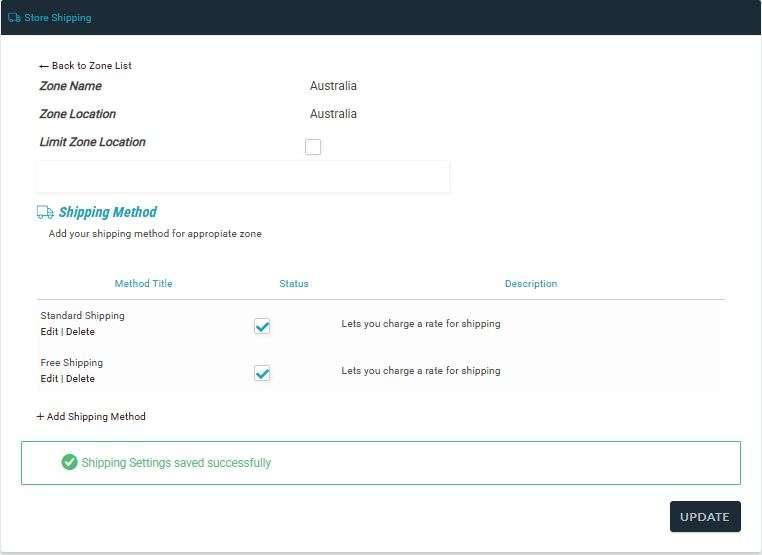Click the empty zone location input field
Image resolution: width=762 pixels, height=555 pixels.
[243, 177]
